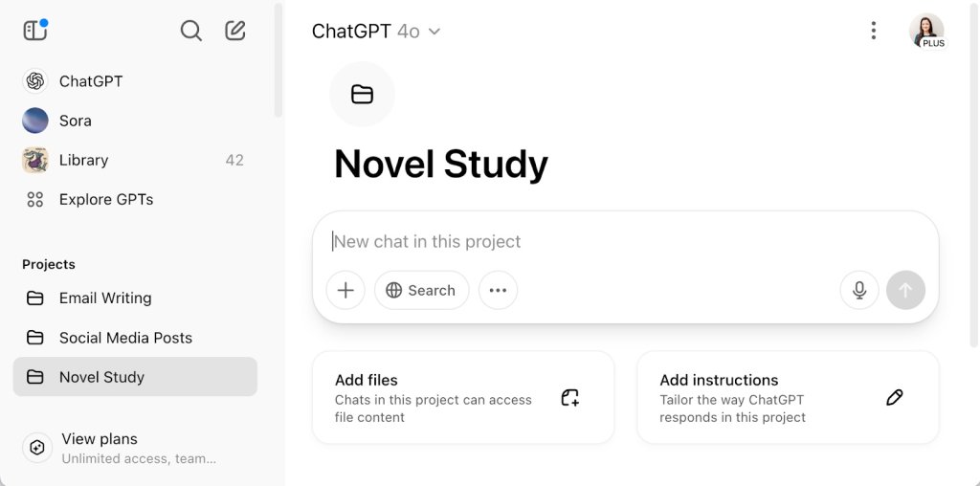Toggle the sidebar panel icon
Image resolution: width=980 pixels, height=486 pixels.
pos(35,31)
